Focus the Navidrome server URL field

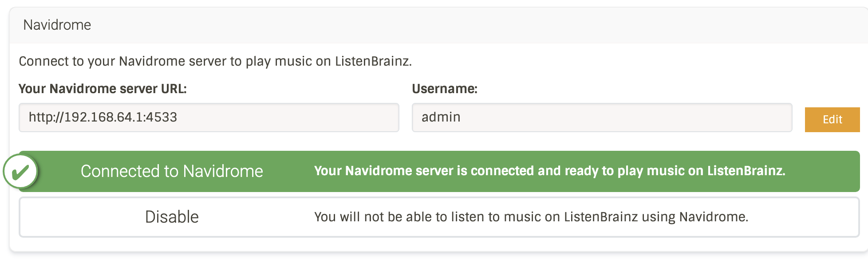[x=209, y=118]
